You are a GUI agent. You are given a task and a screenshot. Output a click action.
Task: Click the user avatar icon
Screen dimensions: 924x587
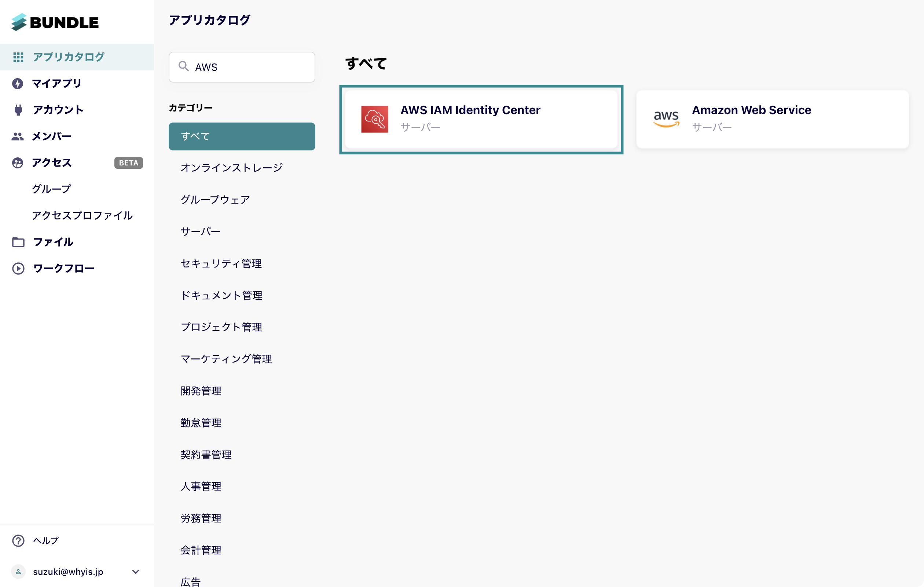[18, 572]
